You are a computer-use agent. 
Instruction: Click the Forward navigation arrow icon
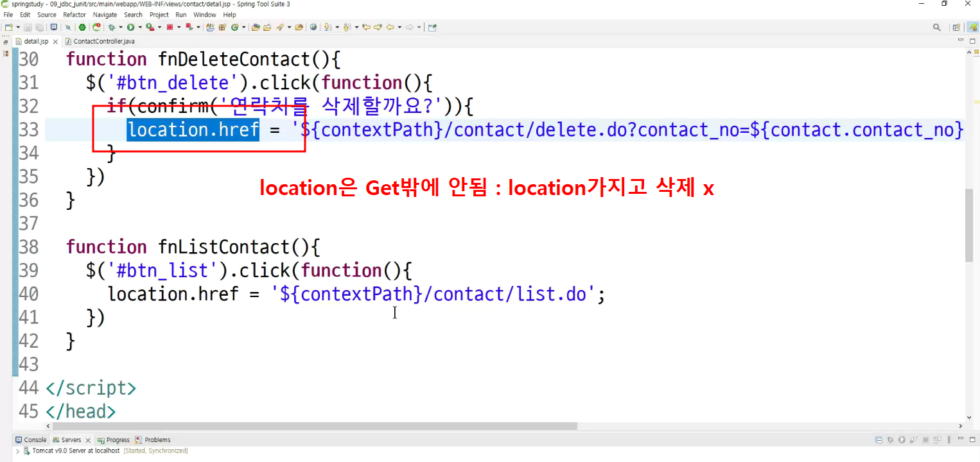point(409,27)
